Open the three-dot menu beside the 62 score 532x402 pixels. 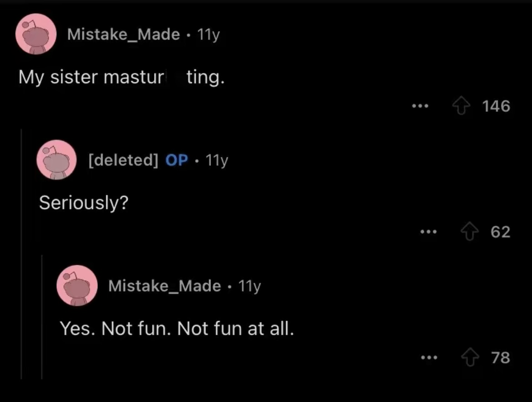[428, 233]
